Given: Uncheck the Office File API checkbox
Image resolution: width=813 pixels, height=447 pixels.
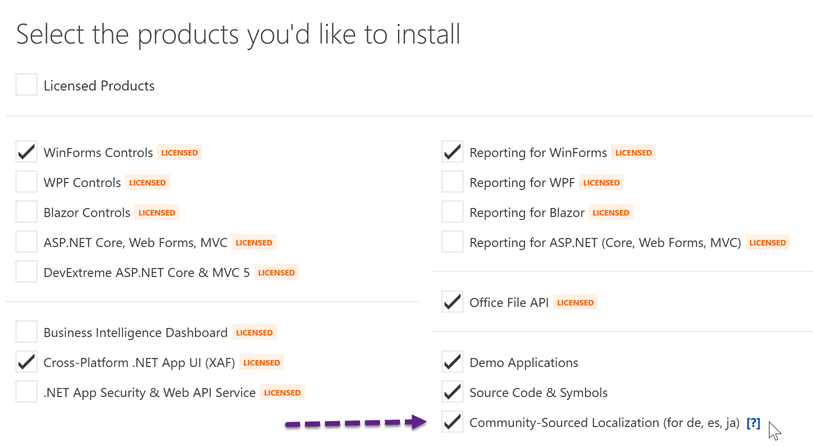Looking at the screenshot, I should 453,302.
